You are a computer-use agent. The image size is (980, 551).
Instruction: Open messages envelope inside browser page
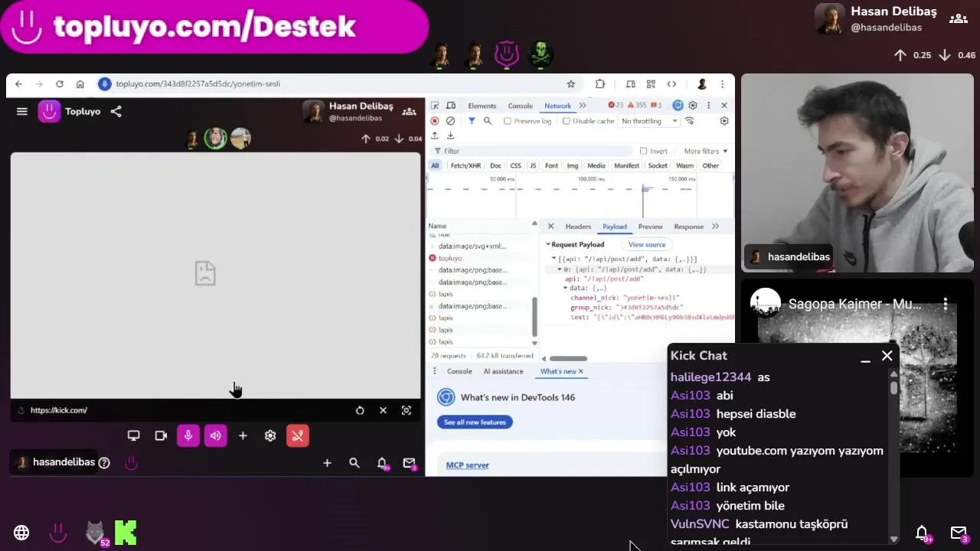click(x=410, y=463)
